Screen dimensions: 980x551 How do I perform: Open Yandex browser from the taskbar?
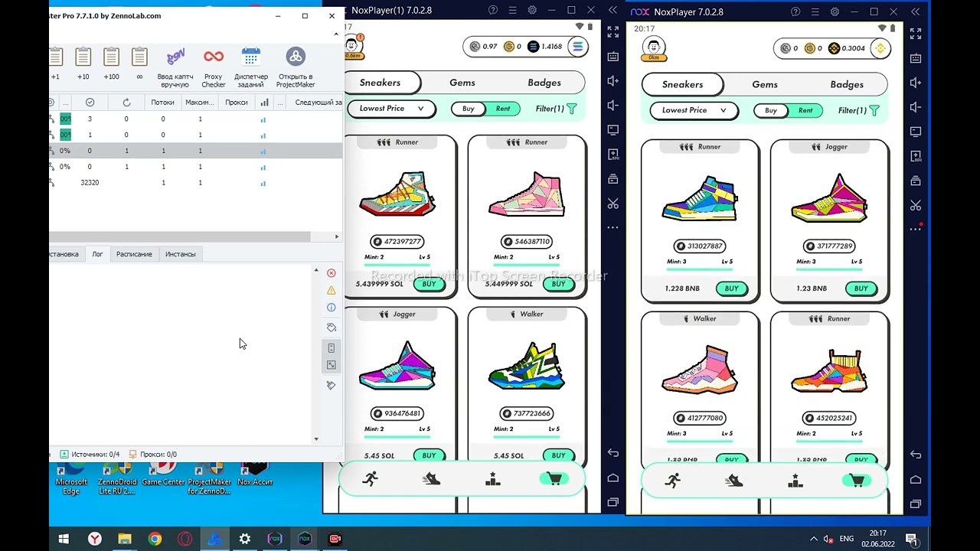(x=94, y=539)
